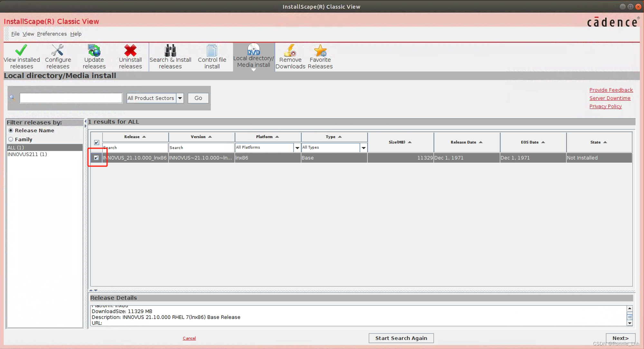This screenshot has width=644, height=349.
Task: Open the All Types filter dropdown
Action: click(363, 148)
